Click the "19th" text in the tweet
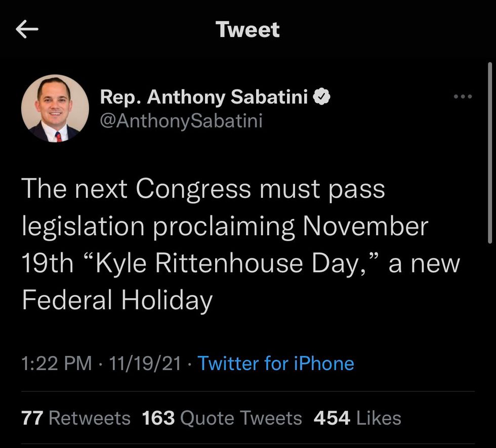The image size is (496, 448). point(48,263)
